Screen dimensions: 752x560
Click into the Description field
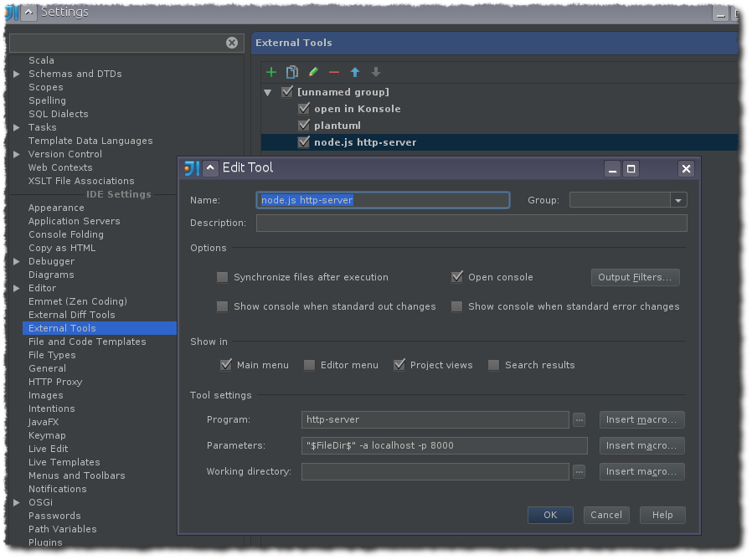click(471, 223)
